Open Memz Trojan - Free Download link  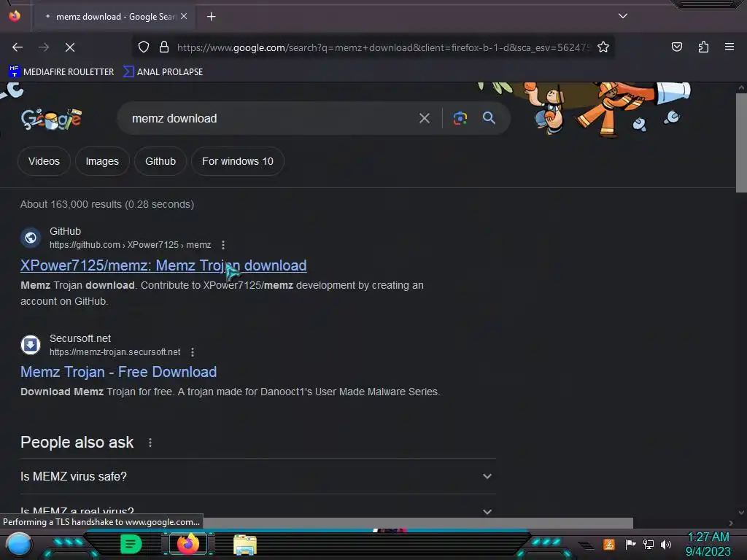119,372
